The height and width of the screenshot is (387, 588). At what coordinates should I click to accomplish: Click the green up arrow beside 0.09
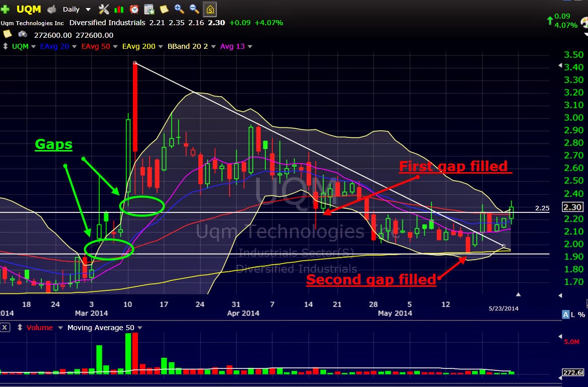[550, 21]
